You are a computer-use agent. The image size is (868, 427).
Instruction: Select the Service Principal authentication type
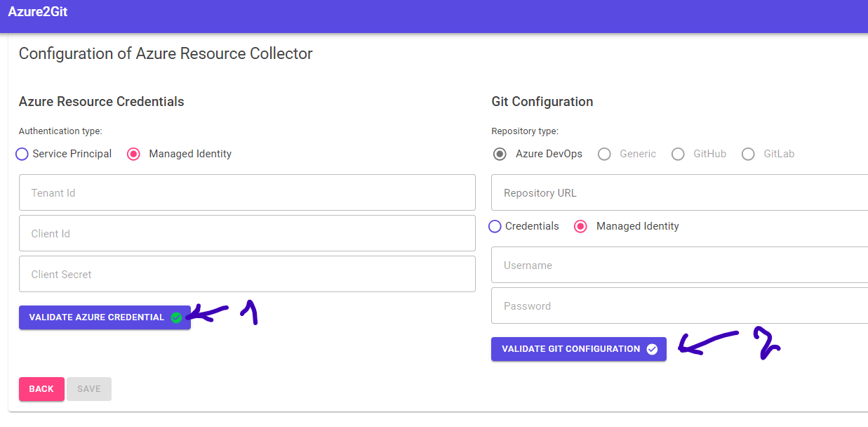point(22,154)
